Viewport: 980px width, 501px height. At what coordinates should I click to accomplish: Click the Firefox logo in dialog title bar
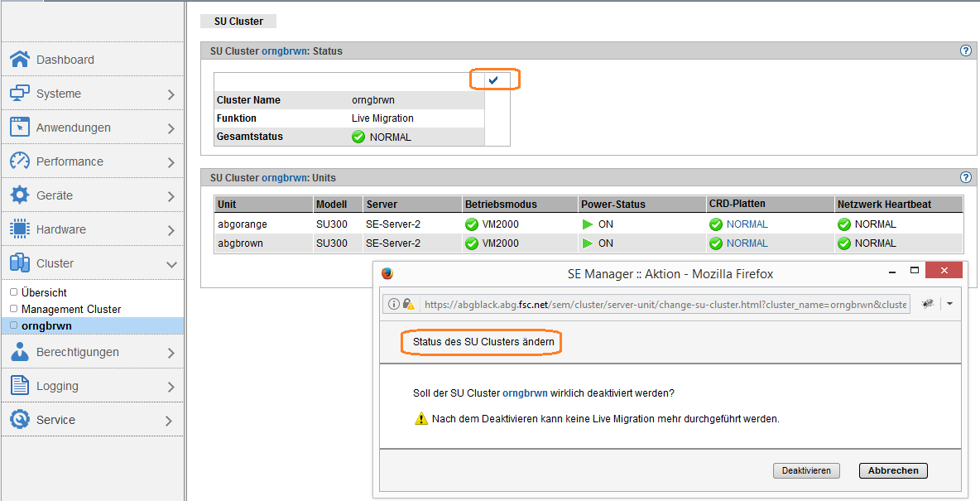pos(387,273)
